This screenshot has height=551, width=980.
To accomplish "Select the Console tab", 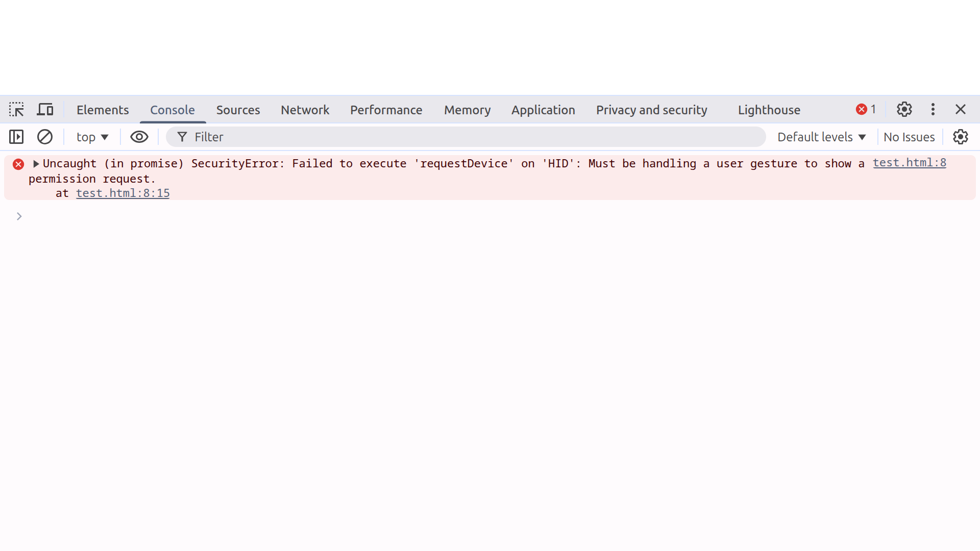I will point(173,110).
